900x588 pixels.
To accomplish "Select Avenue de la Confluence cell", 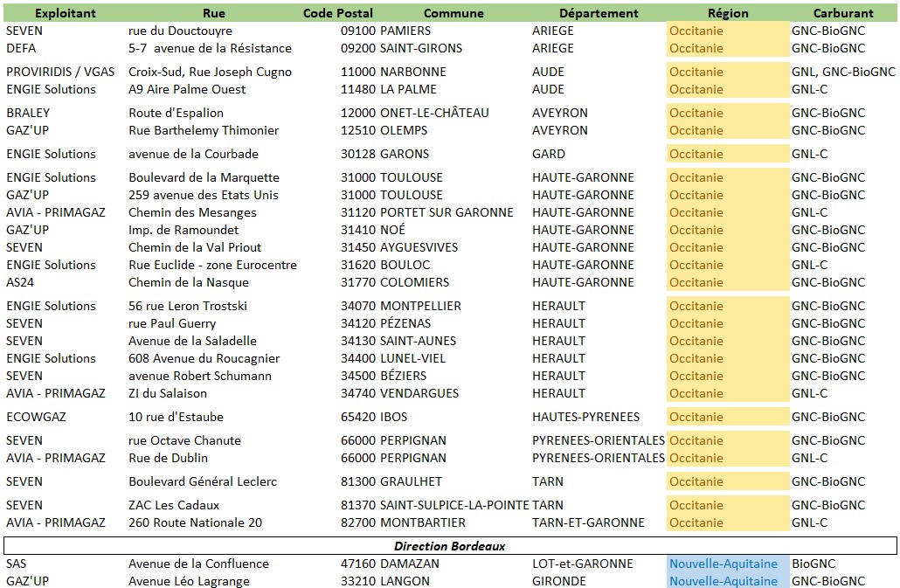I will point(198,564).
